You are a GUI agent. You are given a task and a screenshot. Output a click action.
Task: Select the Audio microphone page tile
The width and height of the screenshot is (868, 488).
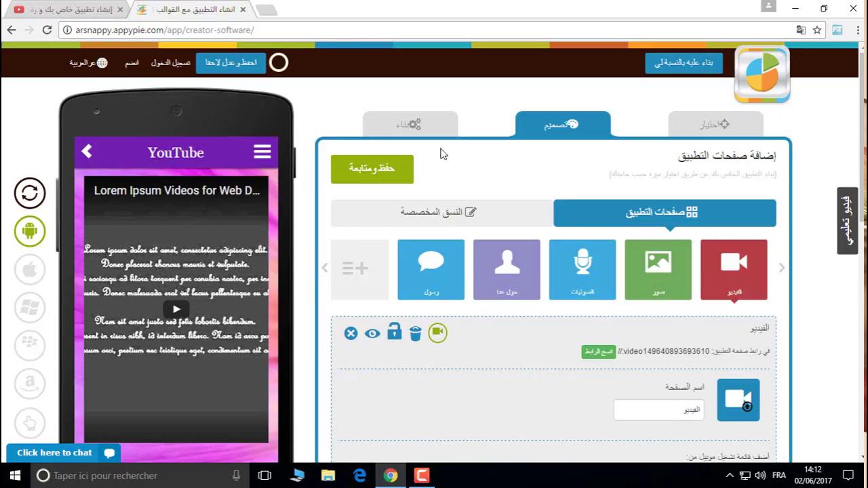pyautogui.click(x=583, y=269)
